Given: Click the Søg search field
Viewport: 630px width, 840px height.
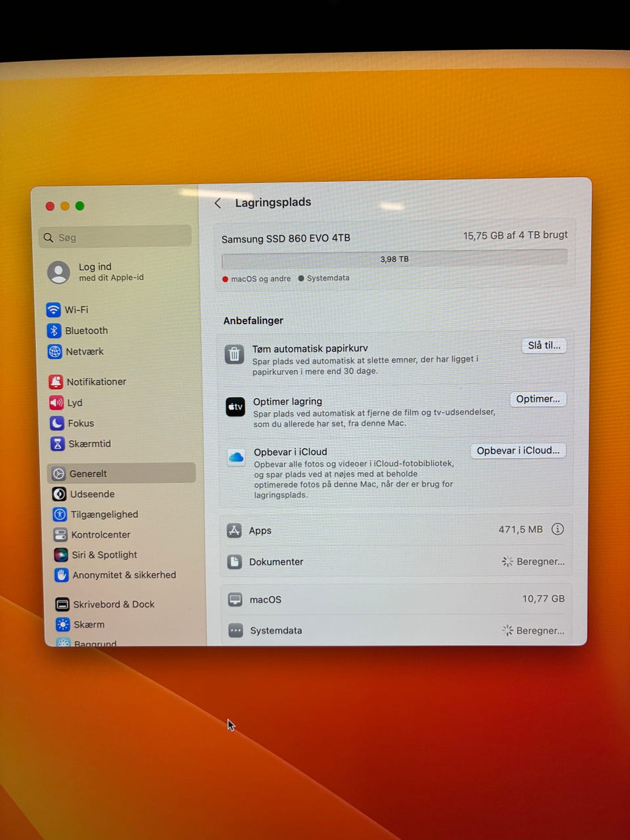Looking at the screenshot, I should (x=115, y=238).
